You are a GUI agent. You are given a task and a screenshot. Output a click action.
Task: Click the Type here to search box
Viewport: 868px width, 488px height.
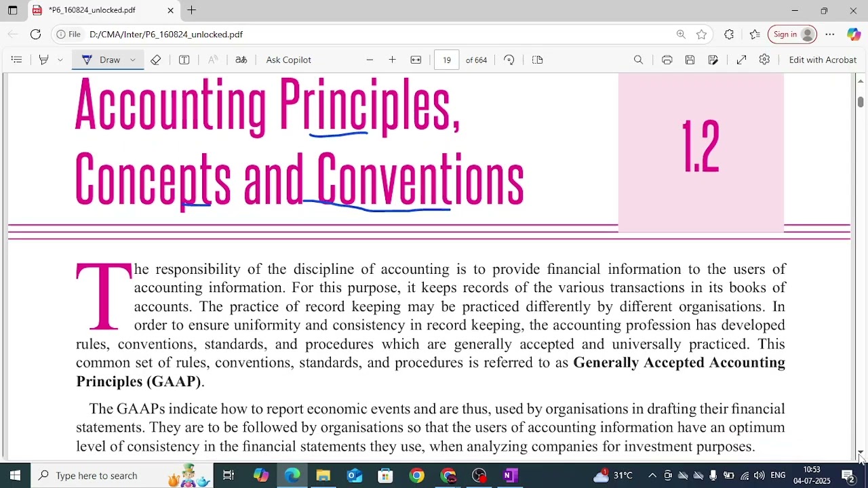(122, 476)
